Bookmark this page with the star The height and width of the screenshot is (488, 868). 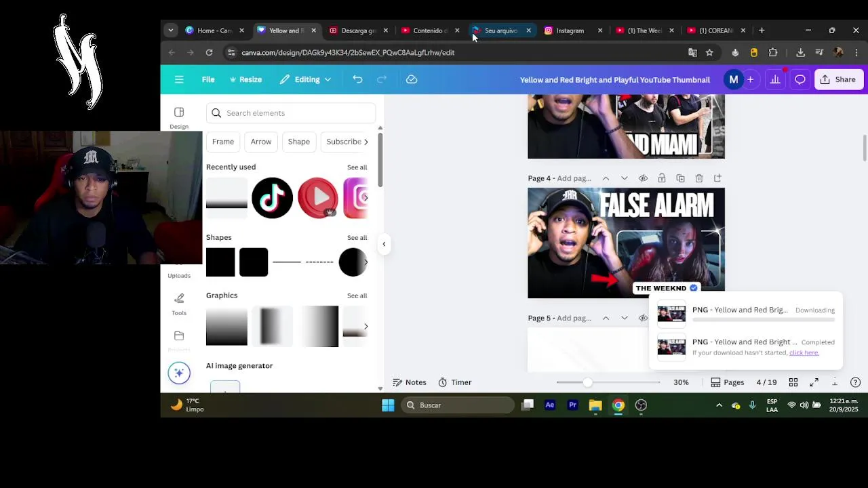[709, 52]
